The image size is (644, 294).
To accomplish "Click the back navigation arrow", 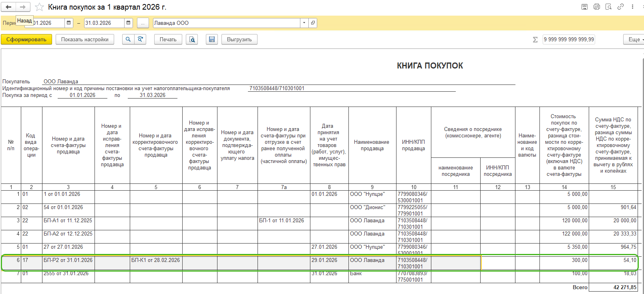I will tap(8, 7).
